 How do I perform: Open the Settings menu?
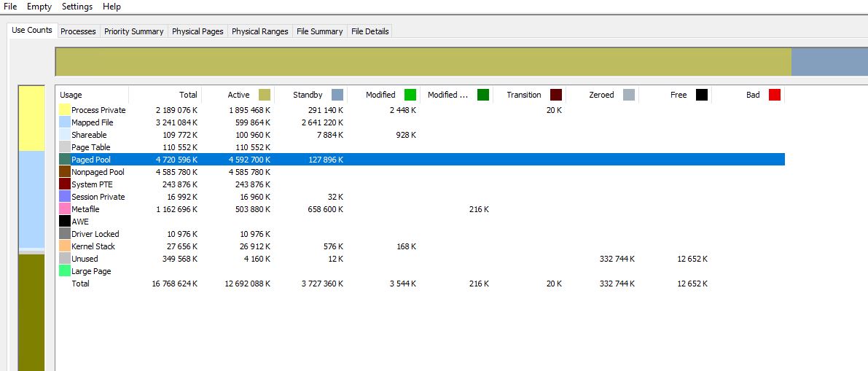77,7
